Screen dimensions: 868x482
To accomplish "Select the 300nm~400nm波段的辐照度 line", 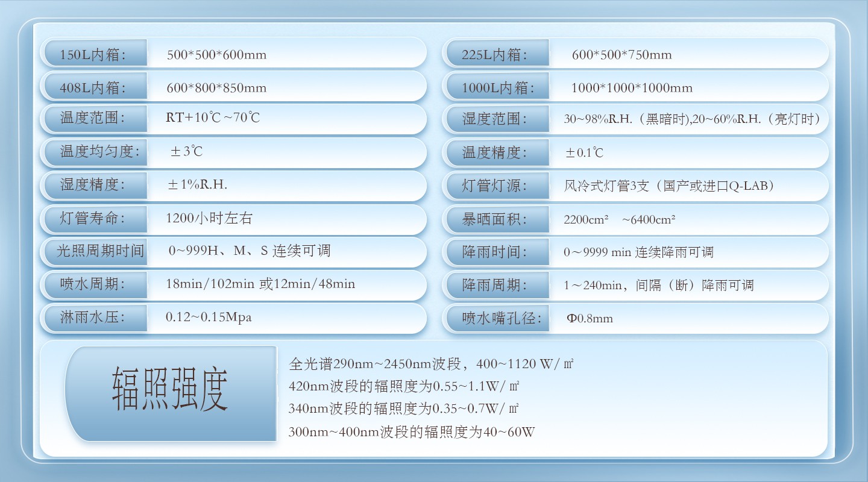I will 412,432.
